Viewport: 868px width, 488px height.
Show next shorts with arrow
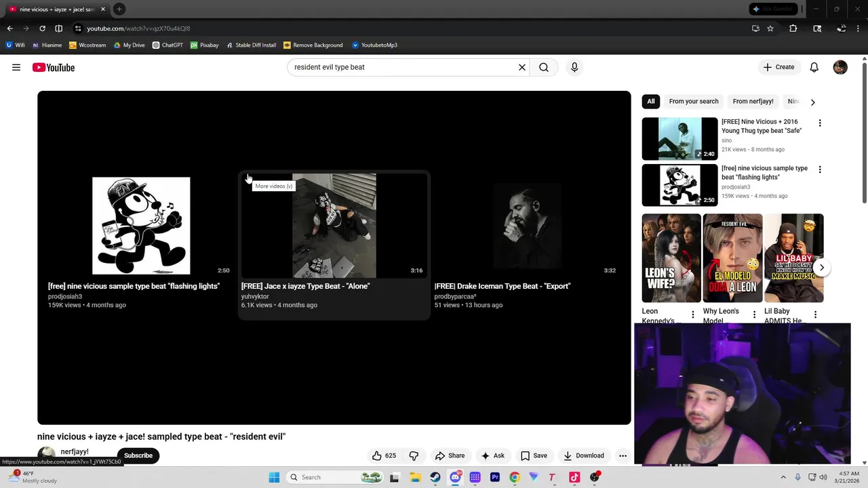tap(821, 268)
